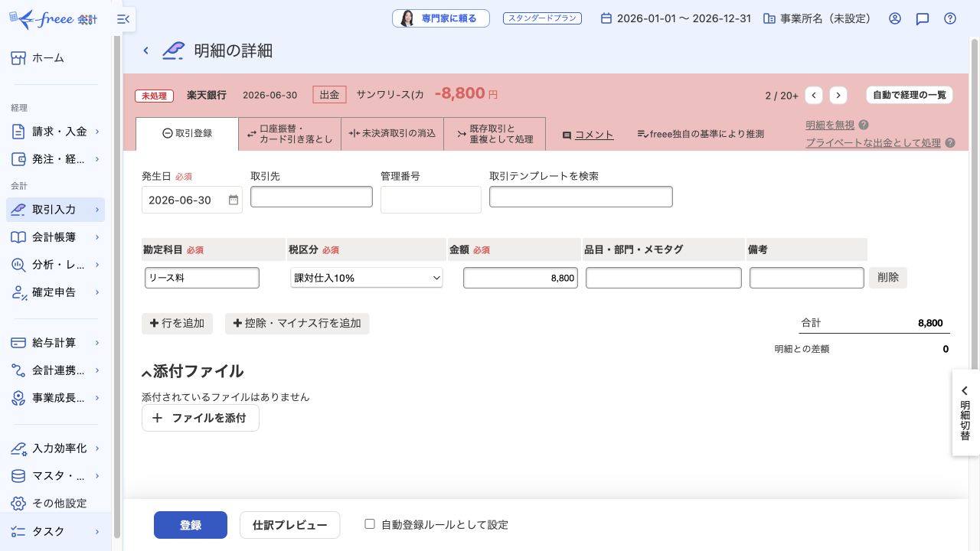Click the 仕訳プレビュー button
980x551 pixels.
tap(290, 525)
